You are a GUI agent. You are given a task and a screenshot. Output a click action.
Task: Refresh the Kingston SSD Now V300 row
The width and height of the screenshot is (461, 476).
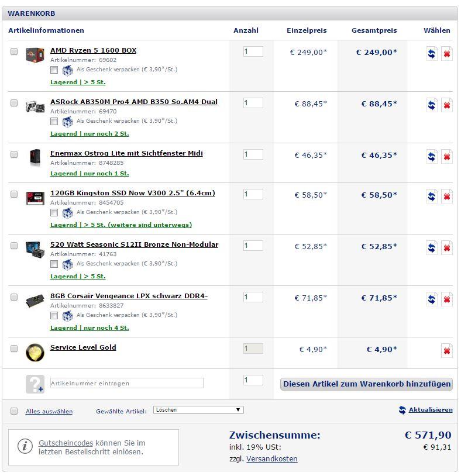(432, 196)
